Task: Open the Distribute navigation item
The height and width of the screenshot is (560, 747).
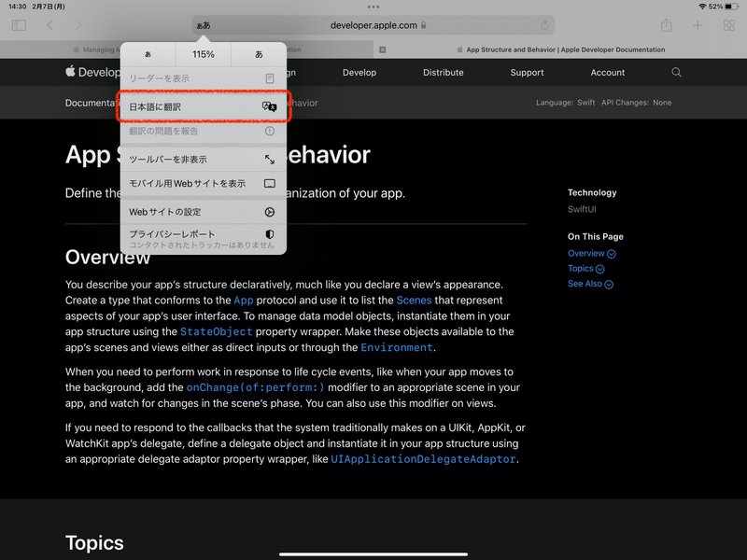Action: (x=443, y=73)
